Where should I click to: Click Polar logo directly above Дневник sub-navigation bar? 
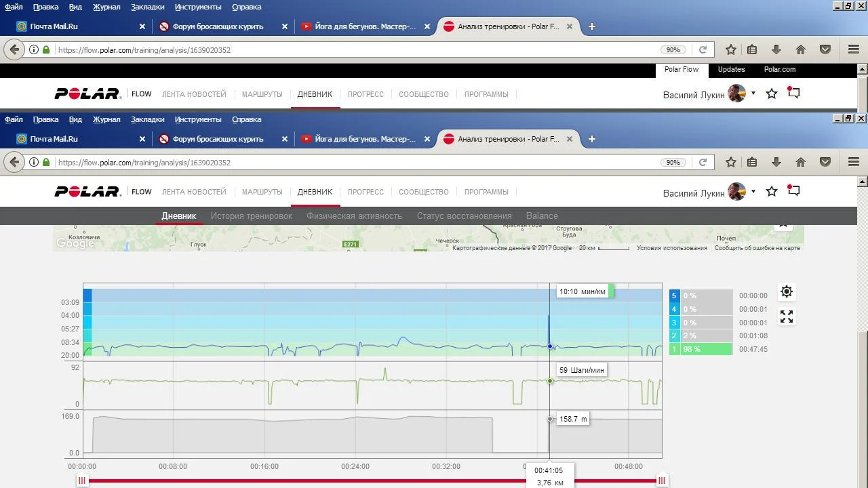point(87,192)
